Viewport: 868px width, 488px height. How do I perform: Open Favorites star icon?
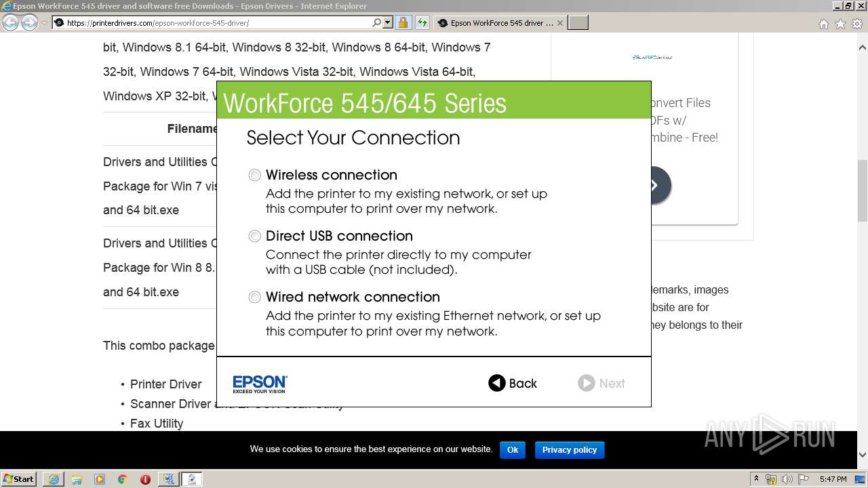840,24
